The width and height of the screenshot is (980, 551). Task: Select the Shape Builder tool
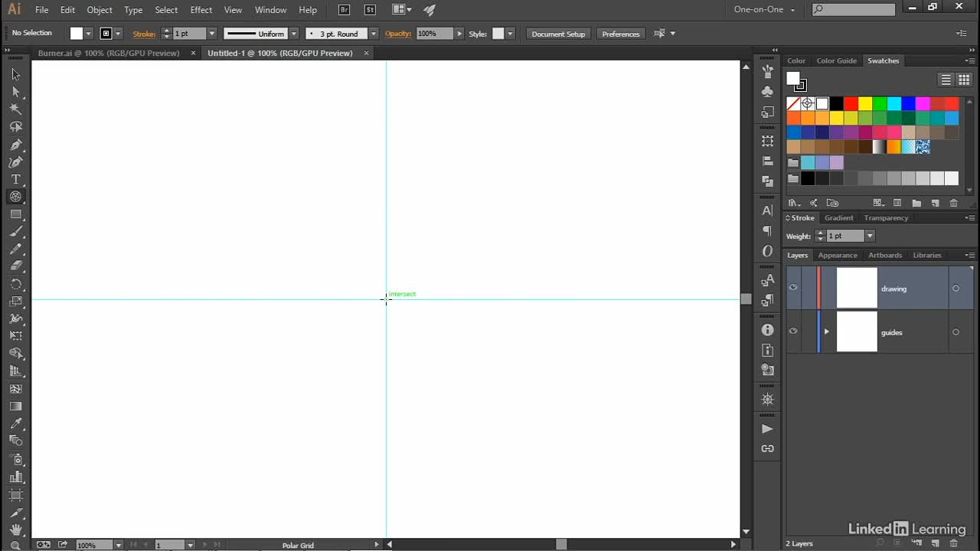15,353
